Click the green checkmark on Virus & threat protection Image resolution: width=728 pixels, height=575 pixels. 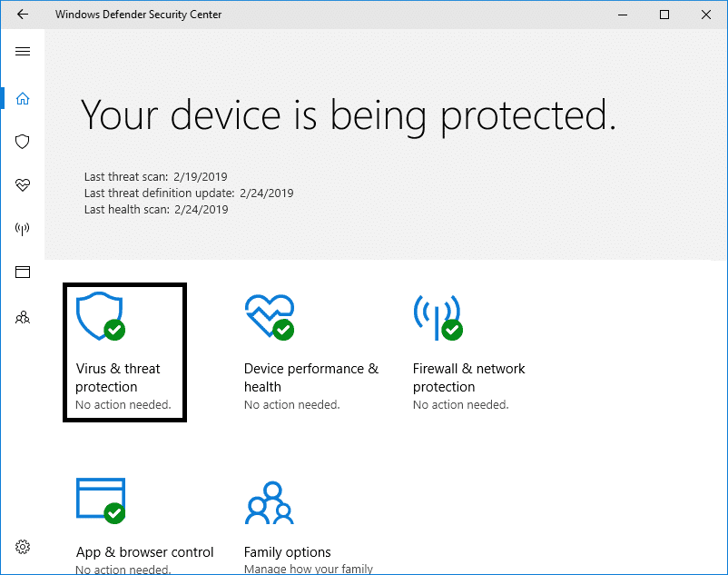coord(113,330)
